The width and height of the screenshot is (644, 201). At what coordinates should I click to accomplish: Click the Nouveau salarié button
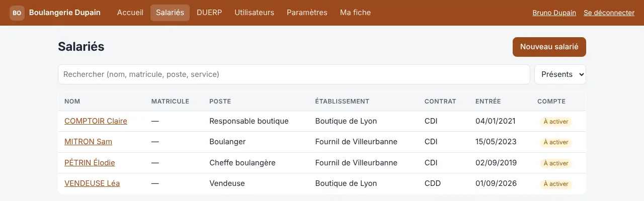click(549, 47)
